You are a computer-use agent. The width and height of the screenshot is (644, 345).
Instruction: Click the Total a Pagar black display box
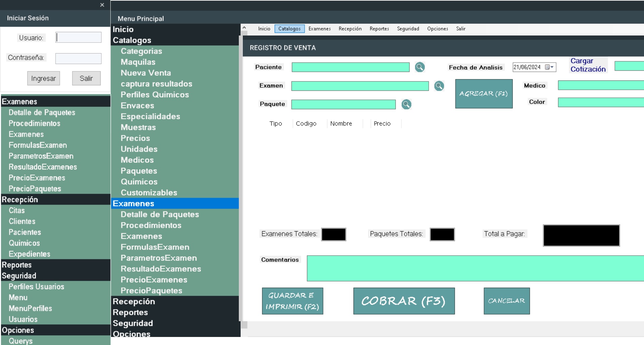[581, 235]
